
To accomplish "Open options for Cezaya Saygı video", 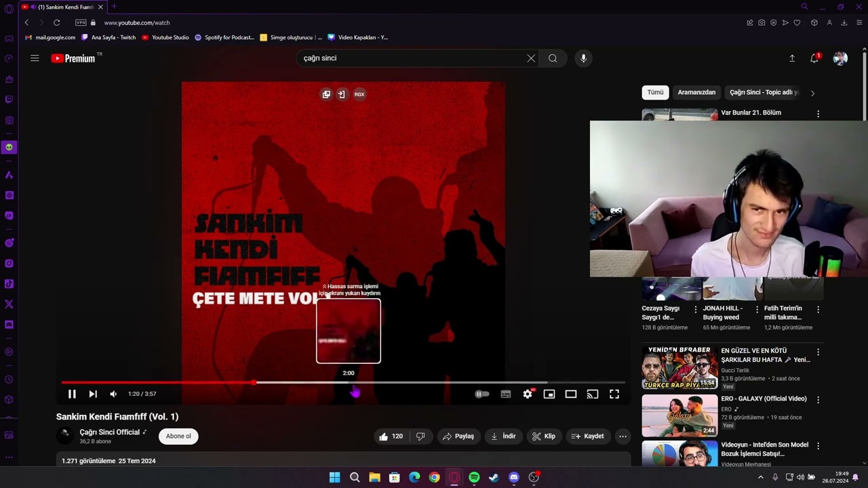I will pyautogui.click(x=695, y=309).
